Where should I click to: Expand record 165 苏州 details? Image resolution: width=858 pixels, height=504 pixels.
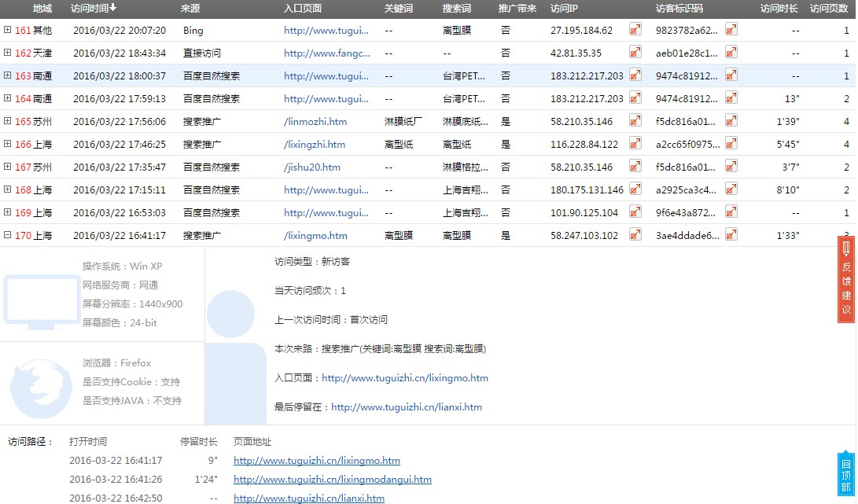[9, 121]
